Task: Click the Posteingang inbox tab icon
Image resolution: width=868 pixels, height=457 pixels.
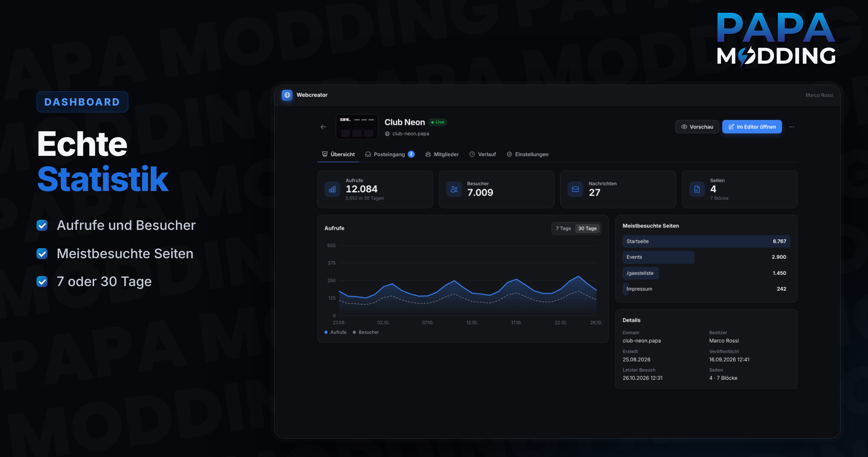Action: coord(368,154)
